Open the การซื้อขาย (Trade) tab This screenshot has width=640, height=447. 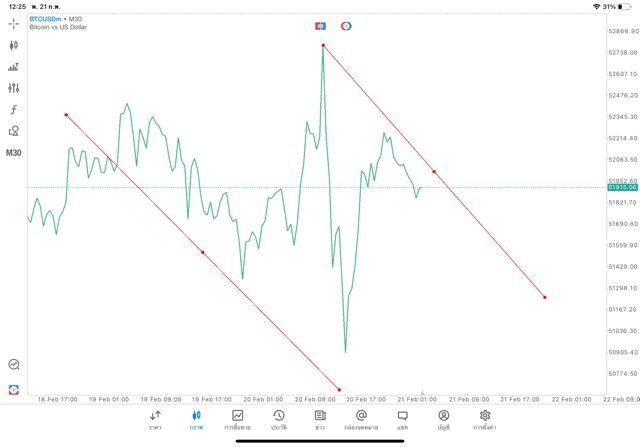(238, 419)
